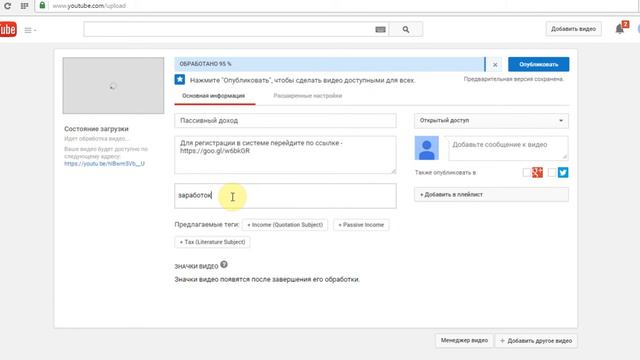Click the tags field containing заработок
The image size is (640, 360).
tap(285, 196)
